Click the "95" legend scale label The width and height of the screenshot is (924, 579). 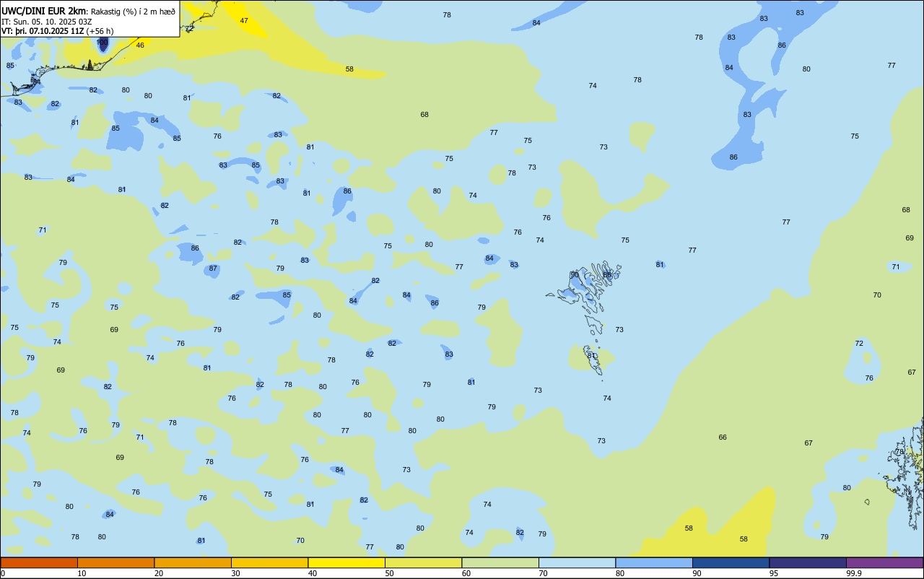point(774,573)
